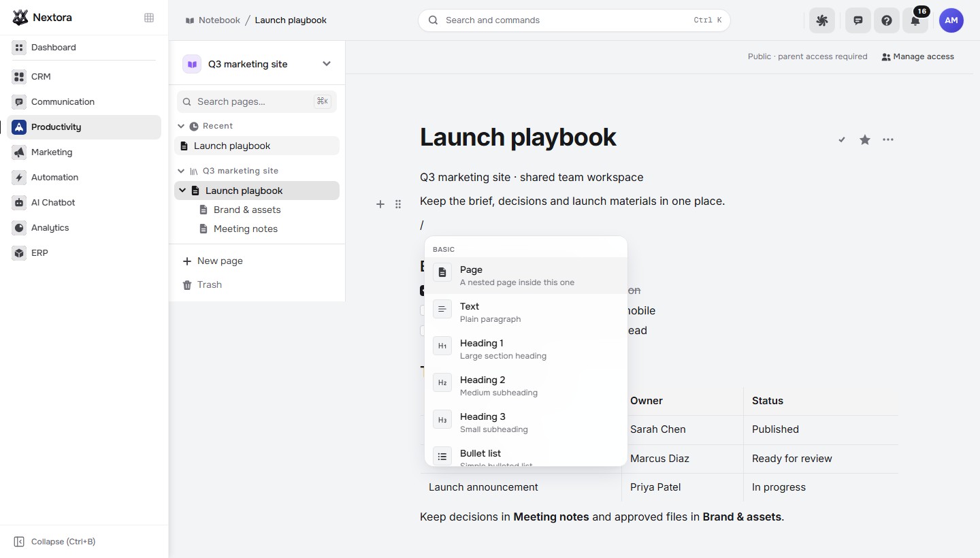The height and width of the screenshot is (558, 980).
Task: Click the Notebook breadcrumb link
Action: [x=212, y=20]
